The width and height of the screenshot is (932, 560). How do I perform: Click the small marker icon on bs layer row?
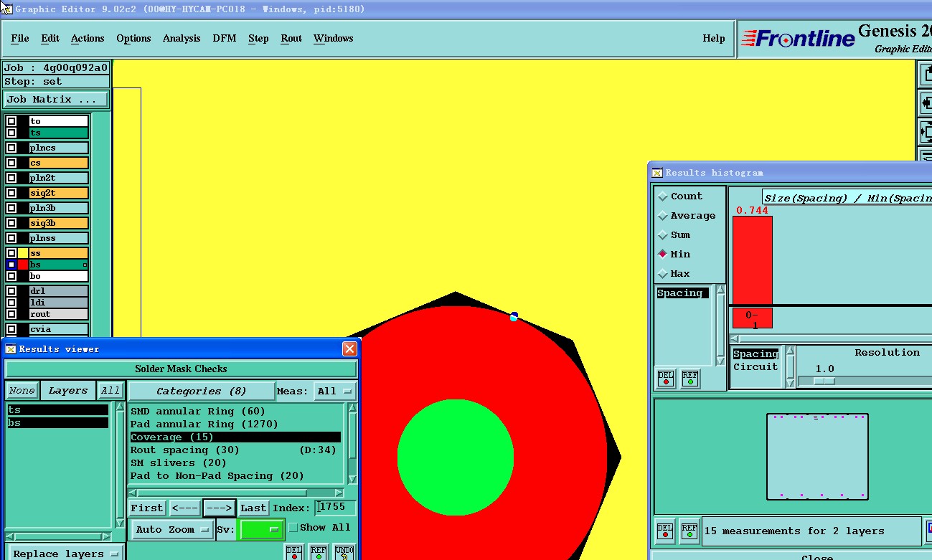(85, 265)
